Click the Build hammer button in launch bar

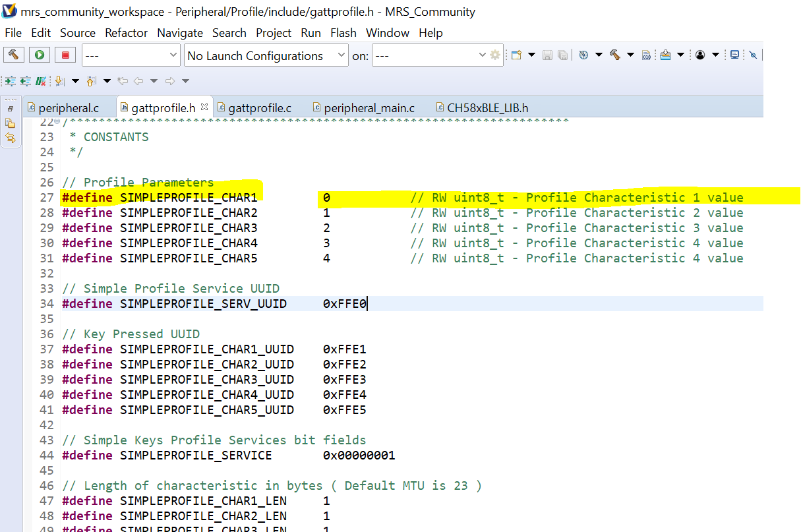point(14,55)
